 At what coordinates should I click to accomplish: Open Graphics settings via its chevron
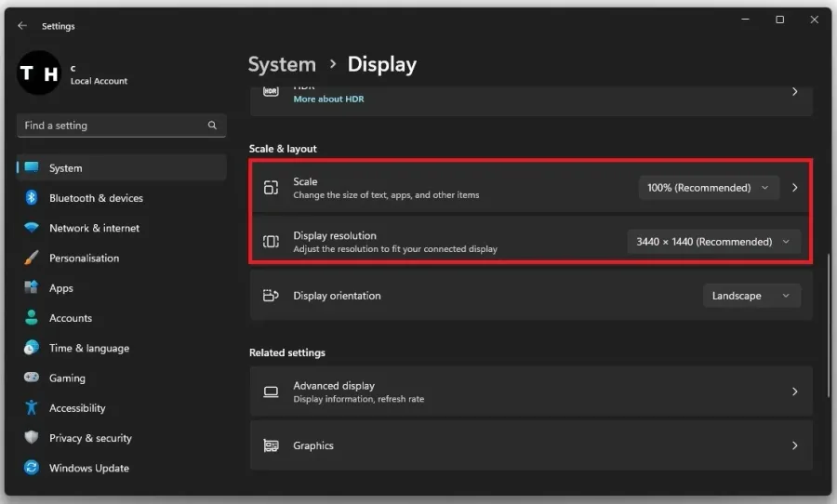point(795,445)
